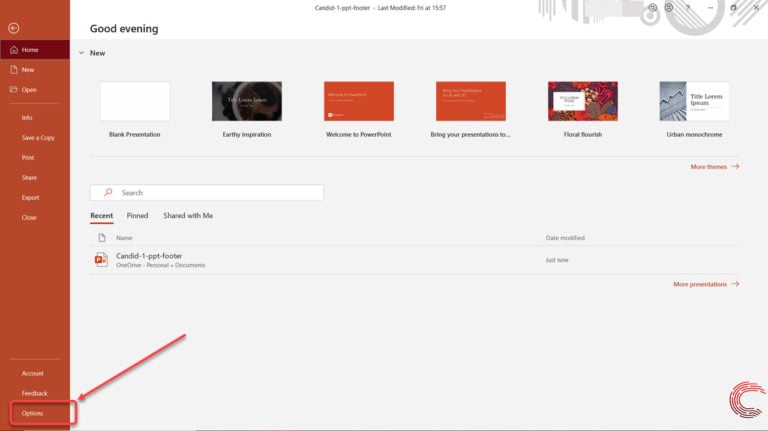Viewport: 768px width, 431px height.
Task: Open the Account page
Action: (x=35, y=373)
